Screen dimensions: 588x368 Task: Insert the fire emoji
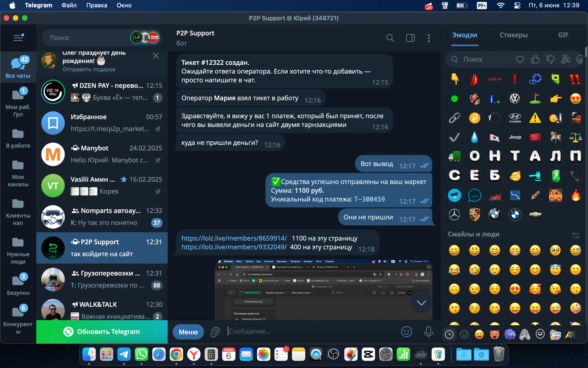[576, 195]
